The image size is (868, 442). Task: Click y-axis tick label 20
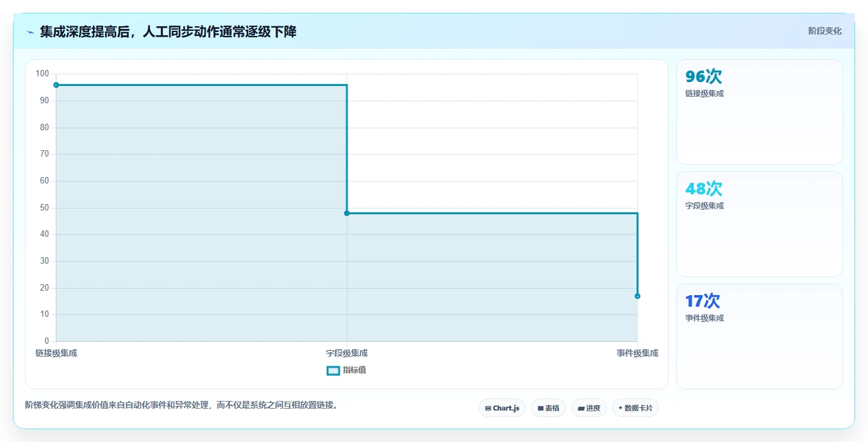44,288
